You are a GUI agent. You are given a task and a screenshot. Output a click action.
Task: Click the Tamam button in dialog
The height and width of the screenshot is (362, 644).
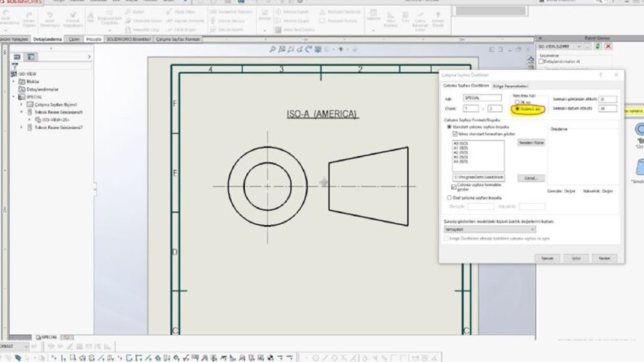coord(547,258)
